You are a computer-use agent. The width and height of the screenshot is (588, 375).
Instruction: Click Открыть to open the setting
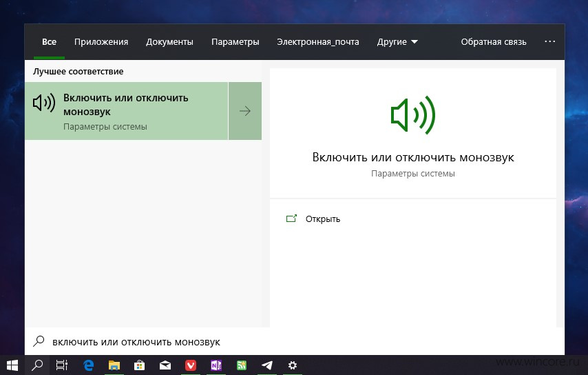point(322,219)
